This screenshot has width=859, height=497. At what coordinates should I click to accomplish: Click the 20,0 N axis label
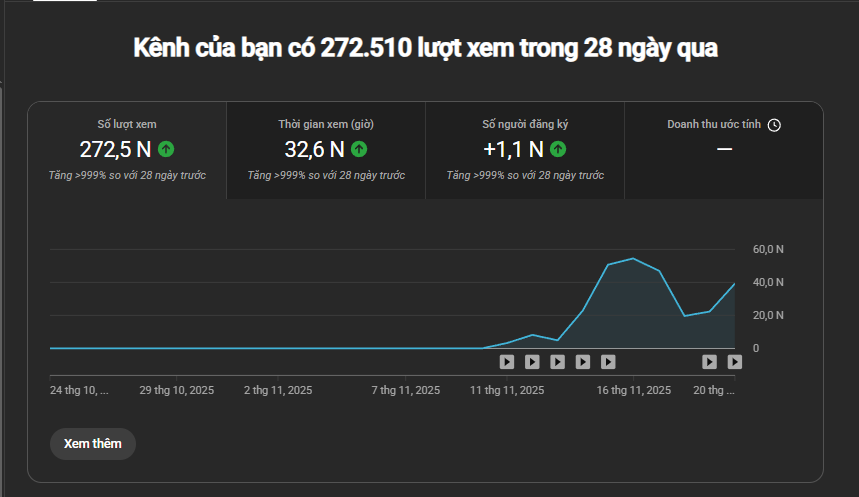(768, 315)
